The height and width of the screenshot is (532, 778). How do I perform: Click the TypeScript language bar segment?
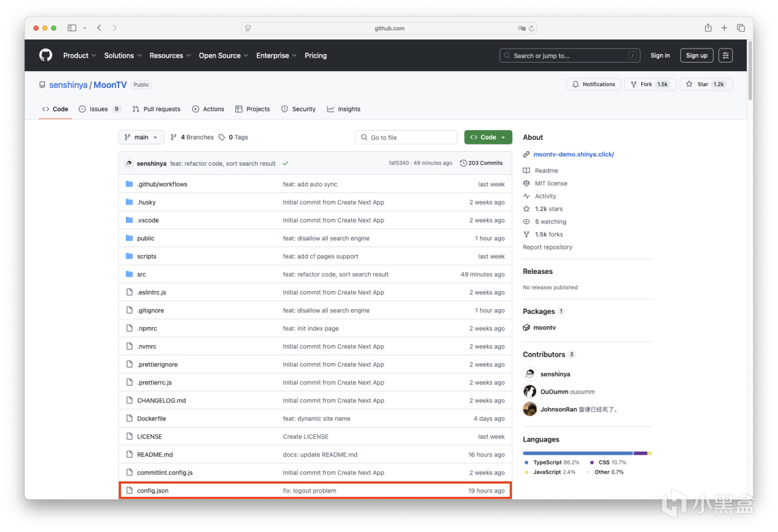point(577,453)
